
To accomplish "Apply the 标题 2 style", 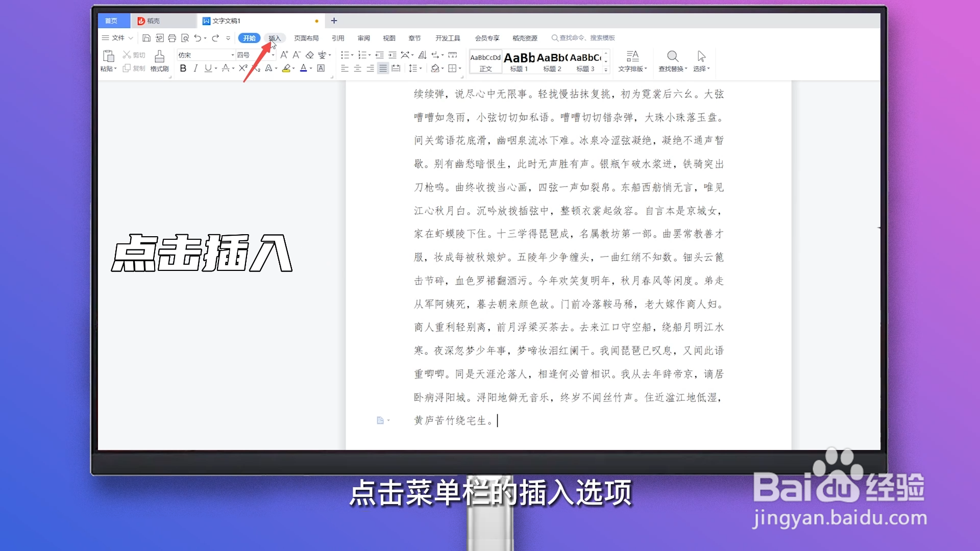I will (x=552, y=62).
